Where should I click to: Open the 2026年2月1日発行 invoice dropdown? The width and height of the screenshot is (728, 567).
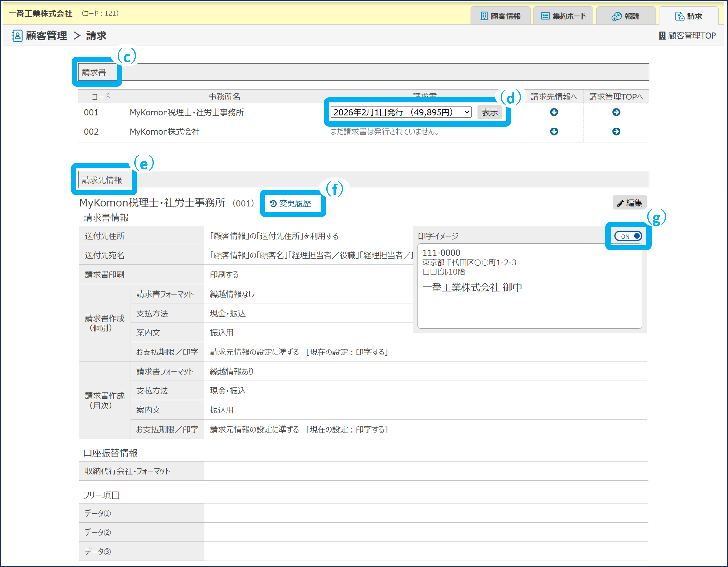coord(401,112)
